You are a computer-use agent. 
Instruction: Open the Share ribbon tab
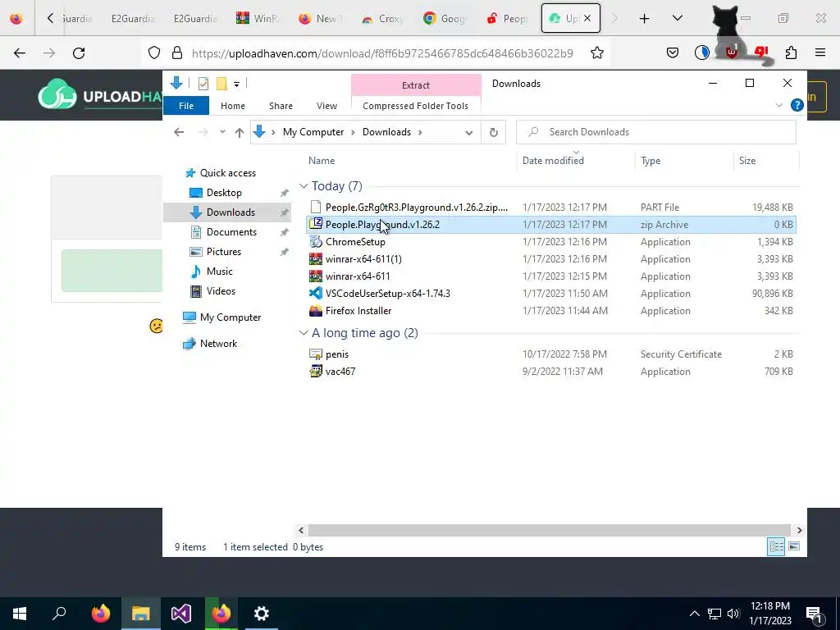tap(281, 106)
